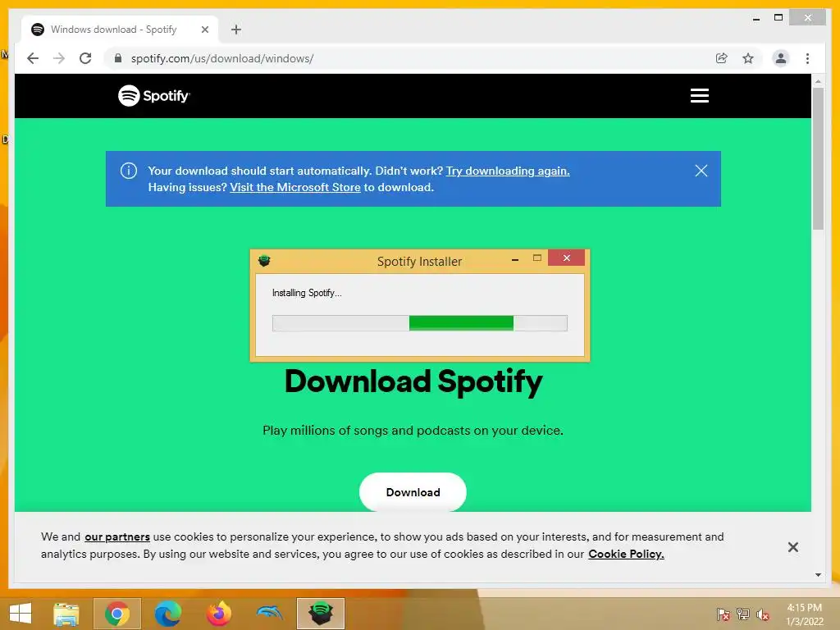Bookmark this page with the star icon

(x=748, y=58)
